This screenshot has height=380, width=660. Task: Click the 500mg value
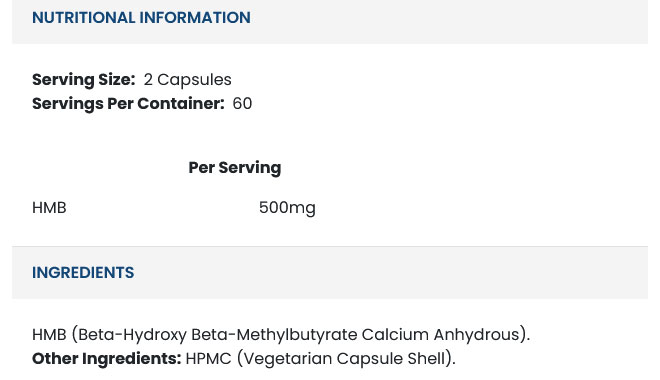(x=287, y=208)
